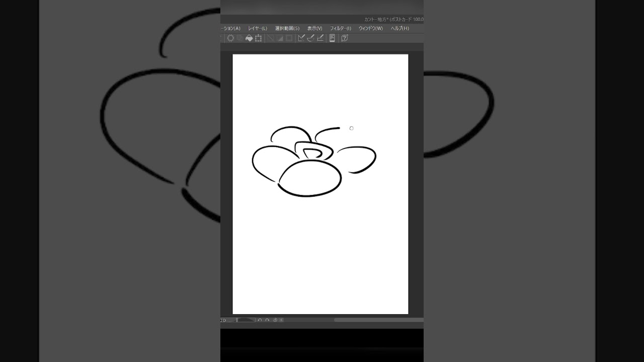This screenshot has height=362, width=644.
Task: Open the 表示(V) menu
Action: 315,29
